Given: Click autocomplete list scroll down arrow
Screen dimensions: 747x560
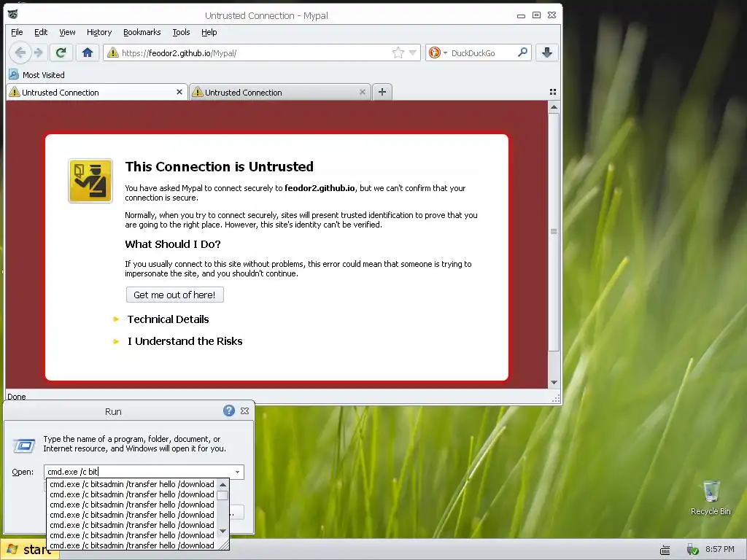Looking at the screenshot, I should pyautogui.click(x=222, y=531).
